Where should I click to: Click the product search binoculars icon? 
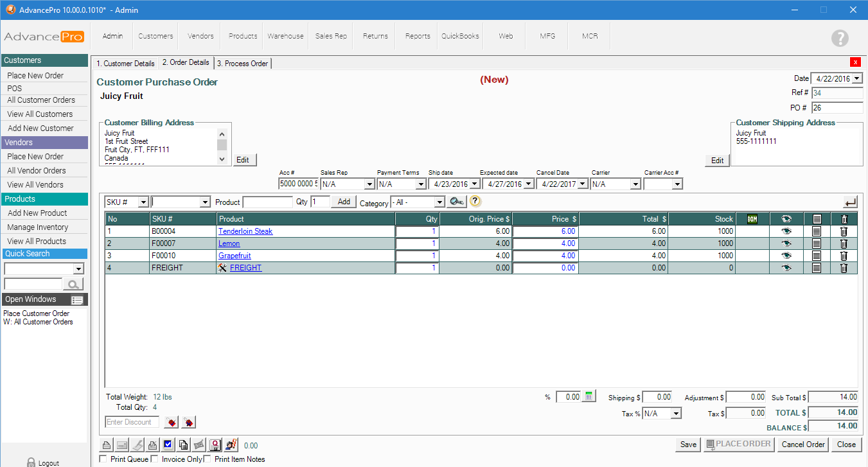point(457,202)
